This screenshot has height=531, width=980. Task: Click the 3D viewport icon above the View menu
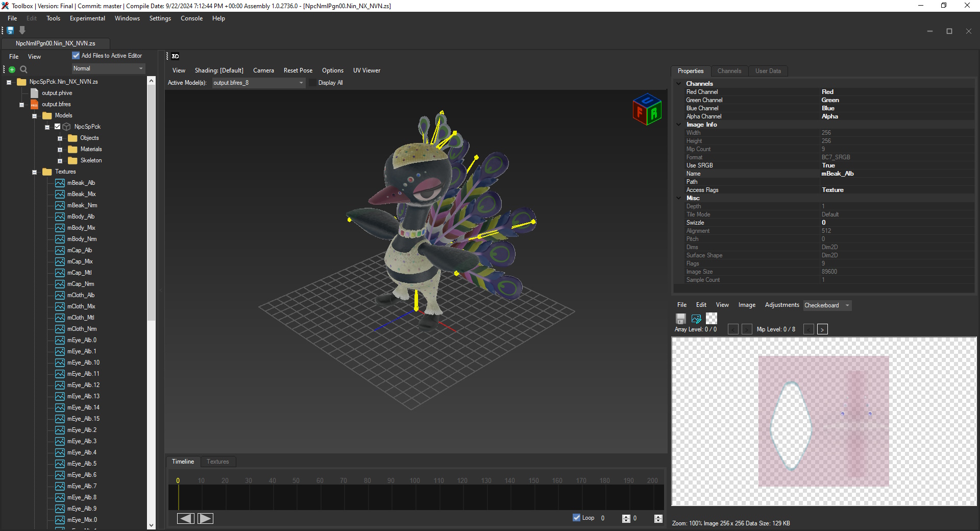175,56
